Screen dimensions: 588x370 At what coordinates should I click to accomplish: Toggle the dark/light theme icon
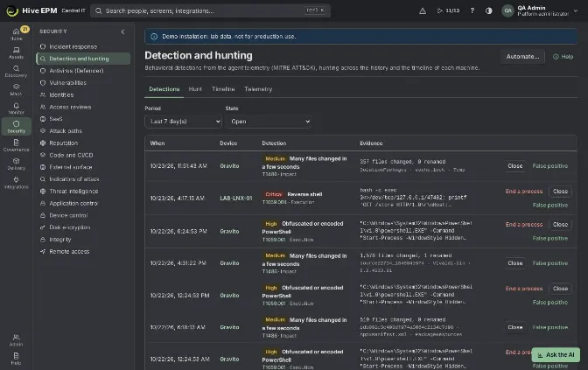click(x=488, y=10)
